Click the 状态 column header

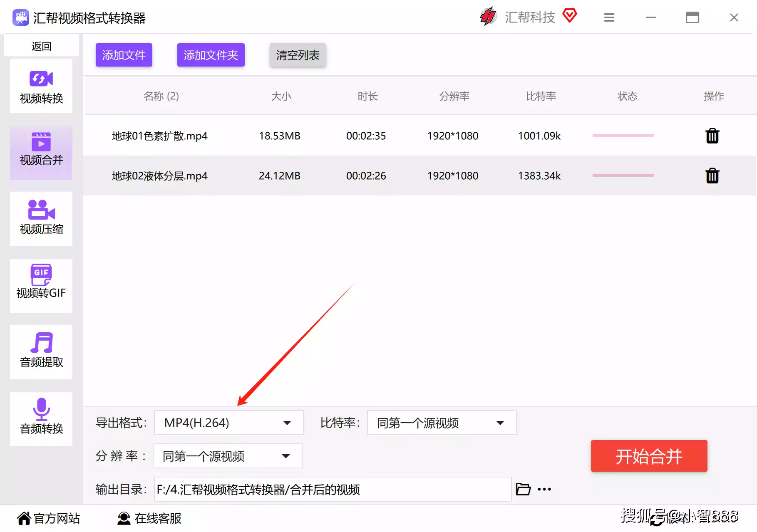(627, 96)
